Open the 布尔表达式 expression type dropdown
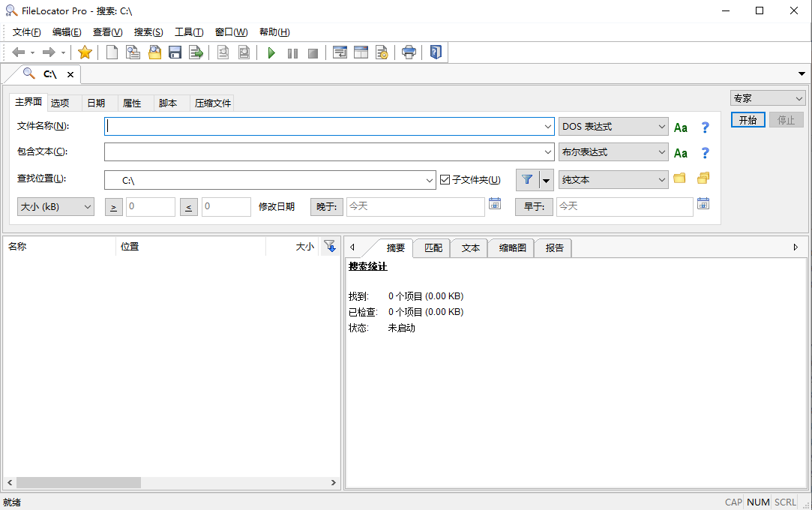The image size is (812, 510). (x=613, y=152)
